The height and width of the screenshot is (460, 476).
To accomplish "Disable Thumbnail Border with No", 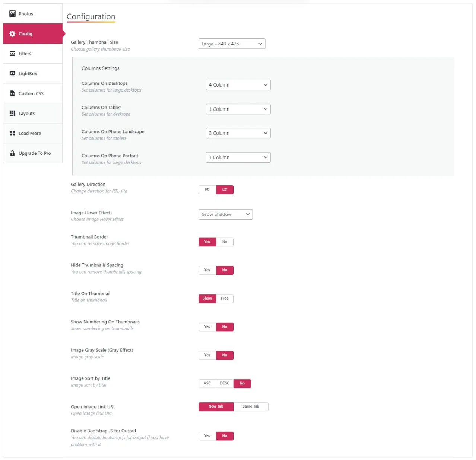I will pos(225,242).
